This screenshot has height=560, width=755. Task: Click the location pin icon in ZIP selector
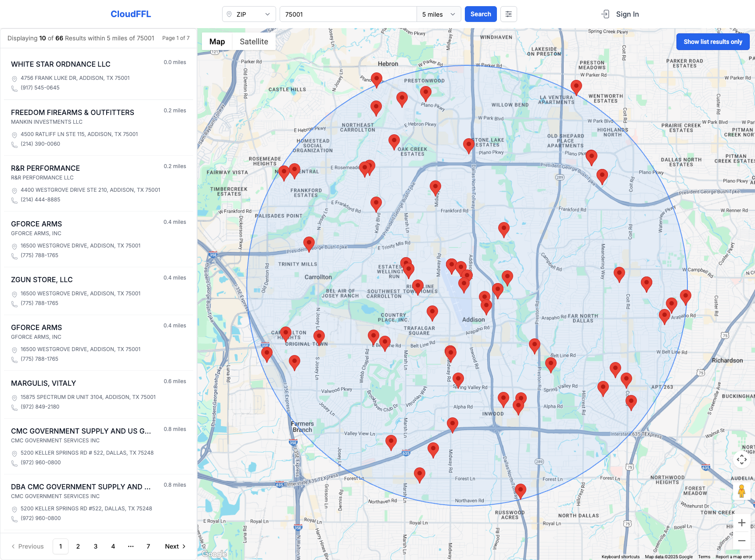click(229, 14)
